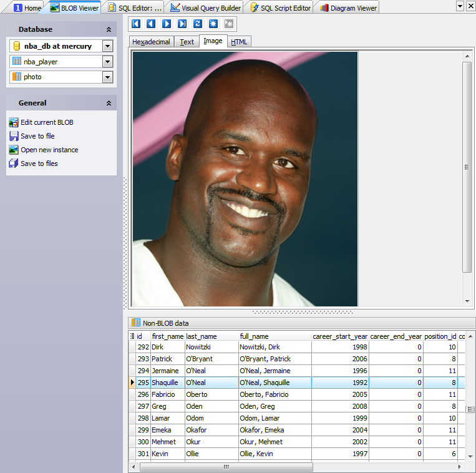This screenshot has width=476, height=473.
Task: Switch to the HTML view tab
Action: [239, 42]
